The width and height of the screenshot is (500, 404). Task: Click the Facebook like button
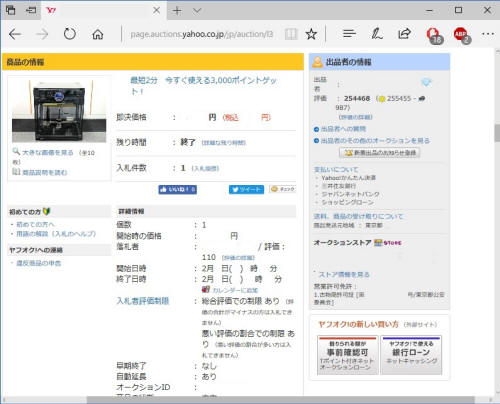tap(178, 189)
